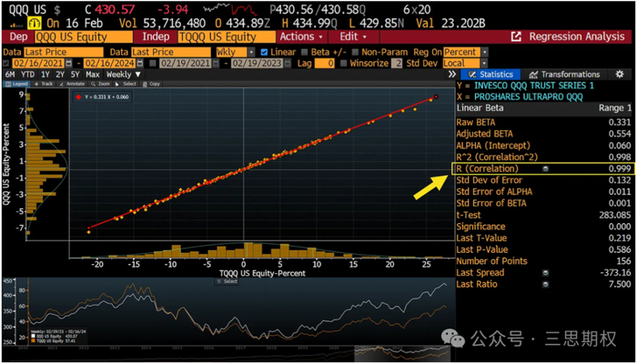Image resolution: width=637 pixels, height=364 pixels.
Task: Click Dep field QQQ US Equity
Action: pyautogui.click(x=84, y=37)
